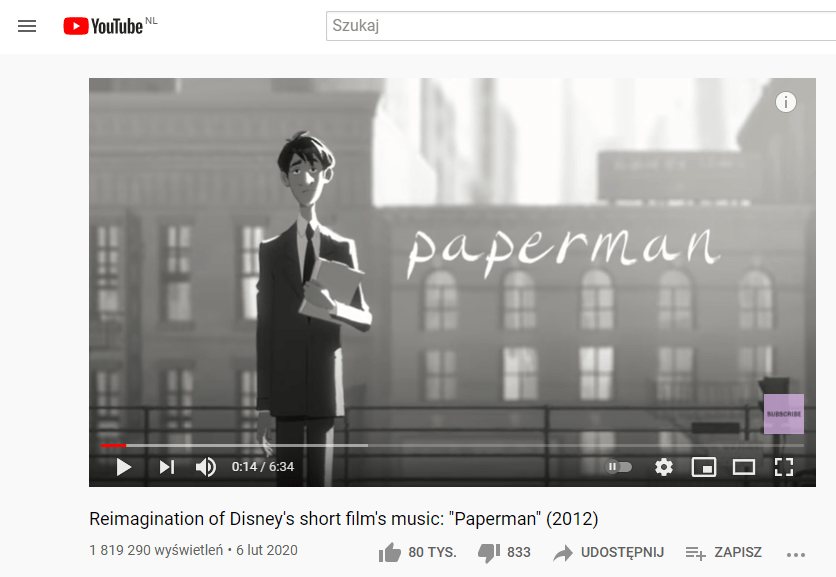This screenshot has height=577, width=836.
Task: Click the Subscribe watermark in video
Action: (x=784, y=414)
